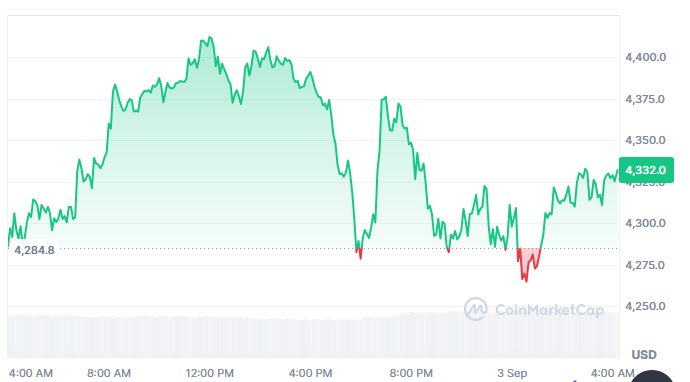Click the 8:00 AM time axis label
Screen dimensions: 690x382
click(109, 373)
